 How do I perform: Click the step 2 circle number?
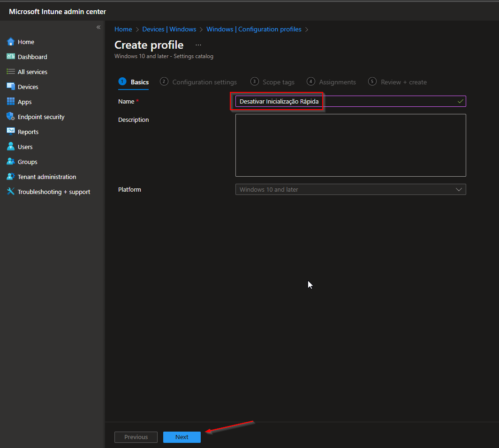[164, 82]
